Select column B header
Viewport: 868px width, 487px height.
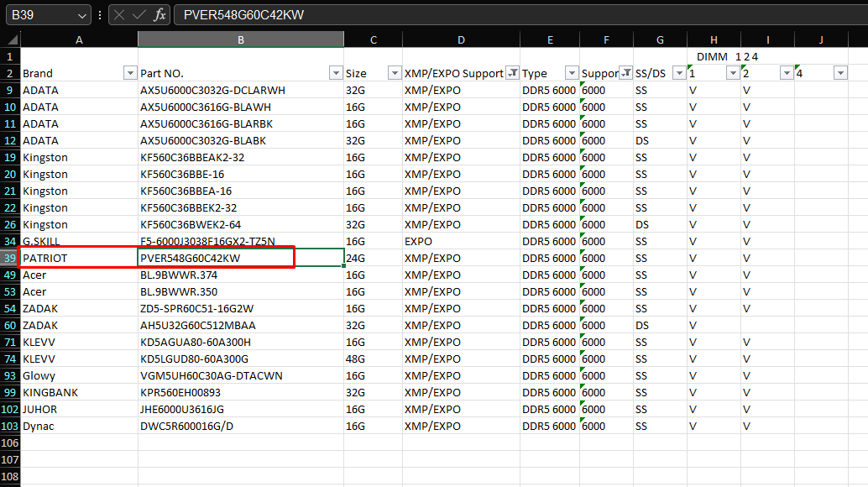(x=241, y=39)
